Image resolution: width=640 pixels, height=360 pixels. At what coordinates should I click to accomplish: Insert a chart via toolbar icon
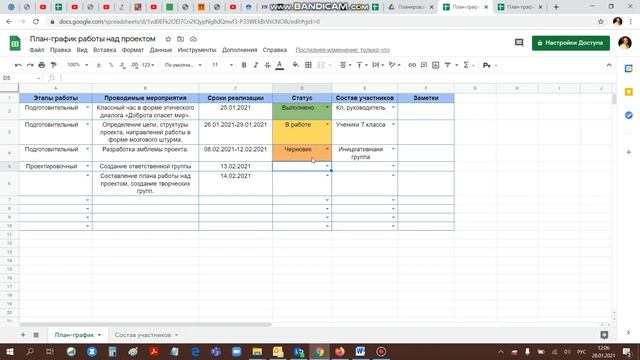point(436,65)
